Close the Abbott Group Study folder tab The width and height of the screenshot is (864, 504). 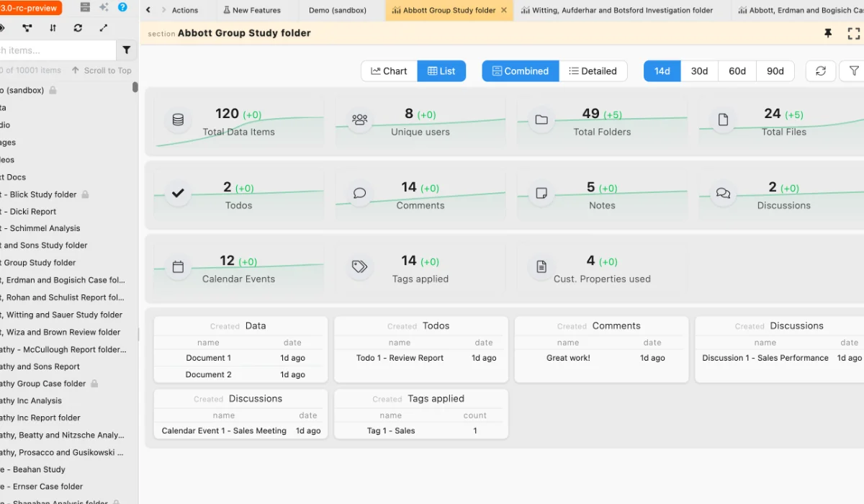[x=504, y=10]
